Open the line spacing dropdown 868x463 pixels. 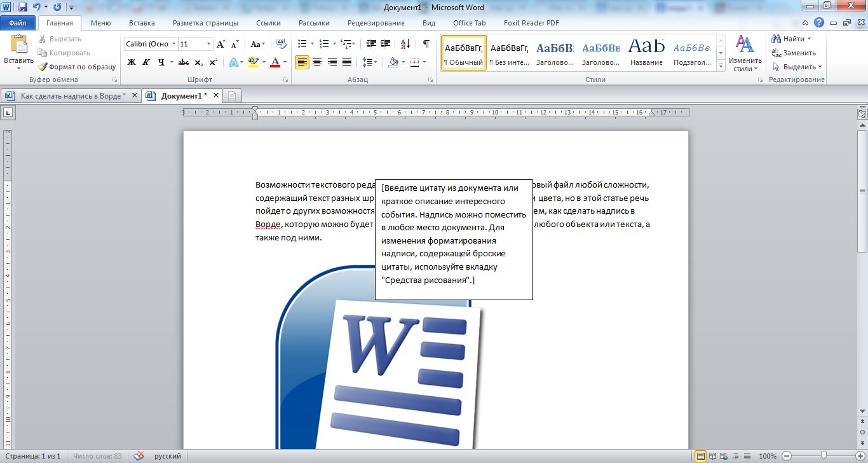click(370, 62)
